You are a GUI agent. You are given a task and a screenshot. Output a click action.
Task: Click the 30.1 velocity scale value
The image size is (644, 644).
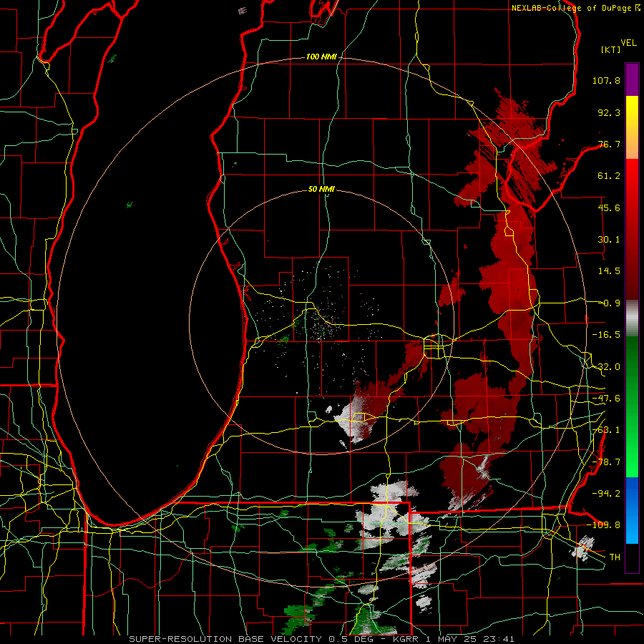pyautogui.click(x=609, y=240)
